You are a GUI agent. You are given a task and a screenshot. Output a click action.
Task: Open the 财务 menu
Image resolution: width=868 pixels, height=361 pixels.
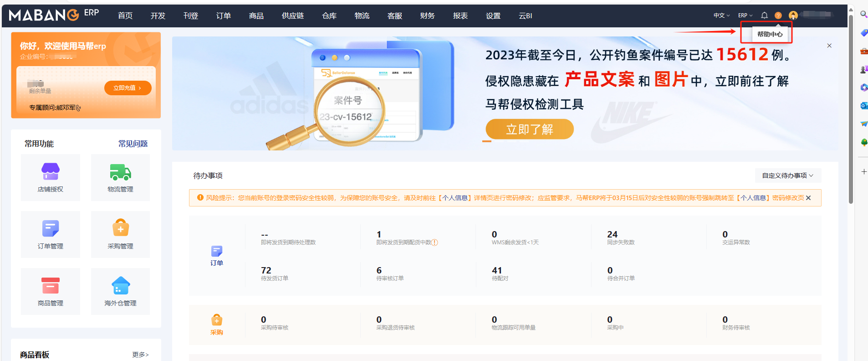click(x=428, y=16)
